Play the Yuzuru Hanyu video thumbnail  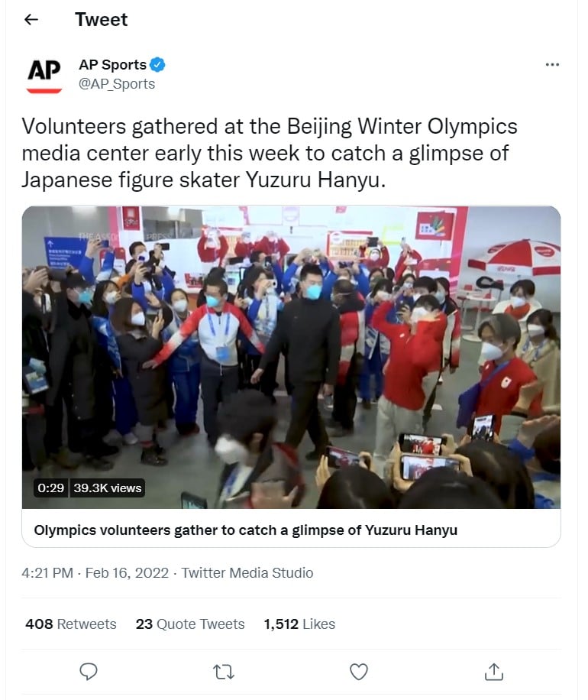click(291, 357)
